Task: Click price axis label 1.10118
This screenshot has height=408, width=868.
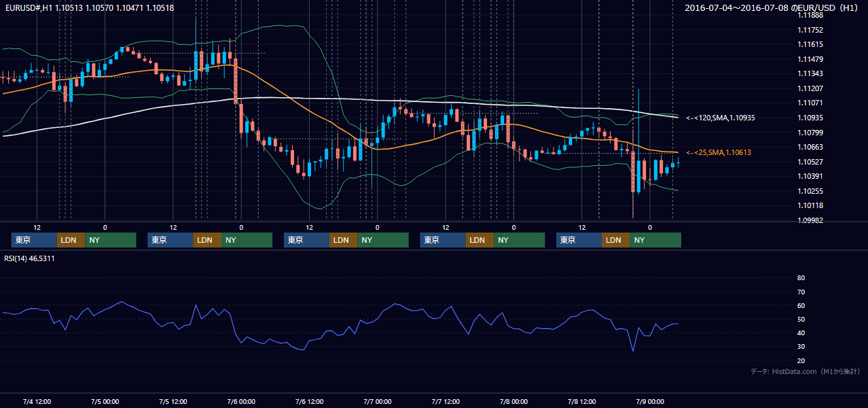Action: [x=810, y=205]
